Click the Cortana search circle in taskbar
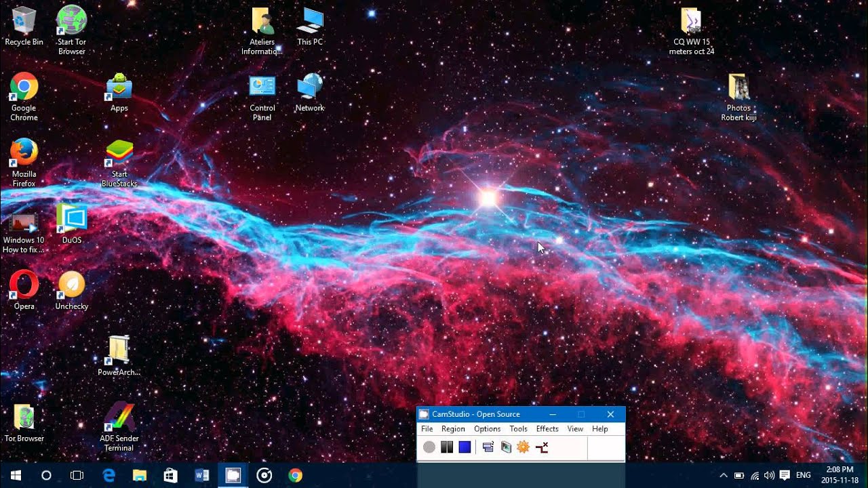 pos(46,475)
